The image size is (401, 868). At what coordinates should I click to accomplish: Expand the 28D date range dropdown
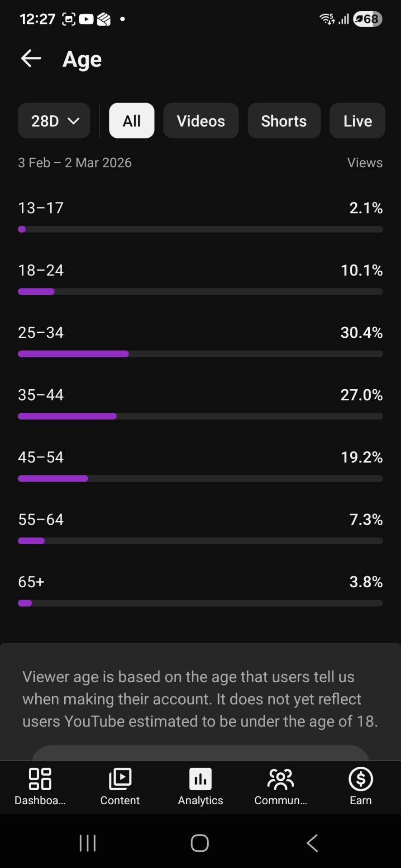point(54,121)
